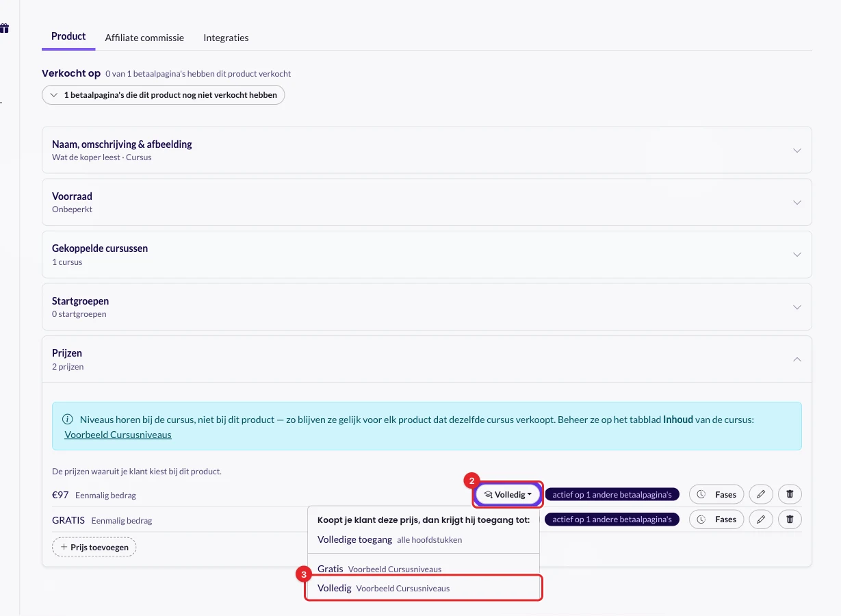Open the Affiliate commissie tab

[x=144, y=38]
